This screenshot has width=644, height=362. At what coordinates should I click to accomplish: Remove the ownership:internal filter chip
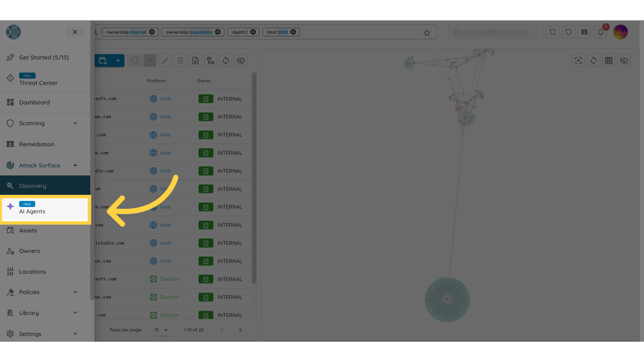[152, 32]
